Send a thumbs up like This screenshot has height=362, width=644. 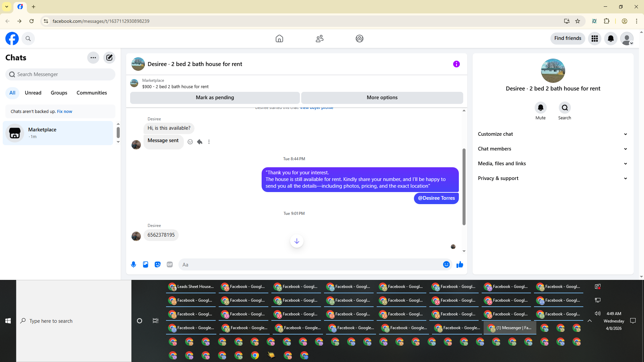click(x=460, y=264)
